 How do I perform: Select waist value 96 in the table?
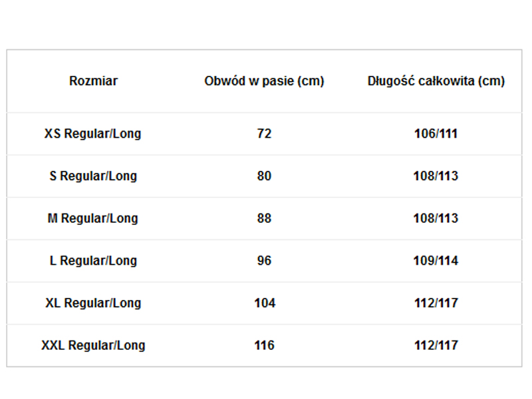pyautogui.click(x=264, y=261)
